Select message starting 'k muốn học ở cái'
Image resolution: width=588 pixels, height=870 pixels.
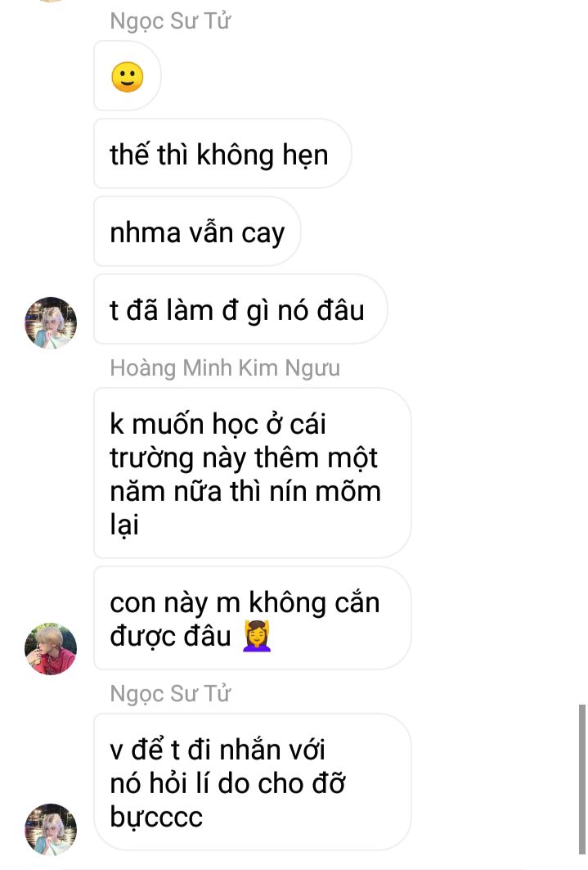(252, 473)
